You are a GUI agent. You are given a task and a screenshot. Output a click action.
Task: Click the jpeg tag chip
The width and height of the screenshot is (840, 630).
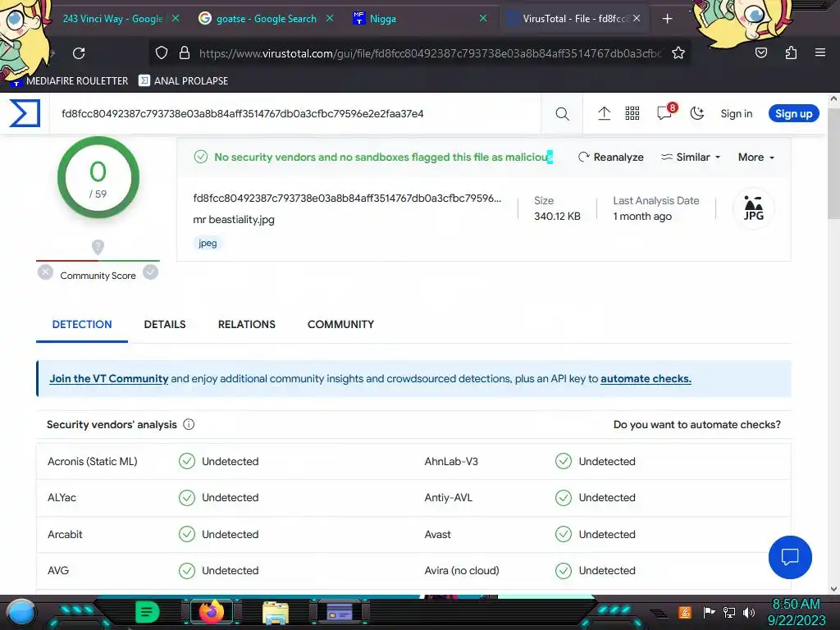tap(208, 243)
